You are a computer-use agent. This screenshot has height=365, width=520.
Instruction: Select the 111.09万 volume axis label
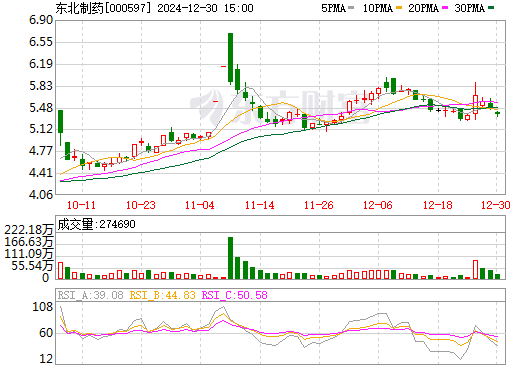(29, 254)
